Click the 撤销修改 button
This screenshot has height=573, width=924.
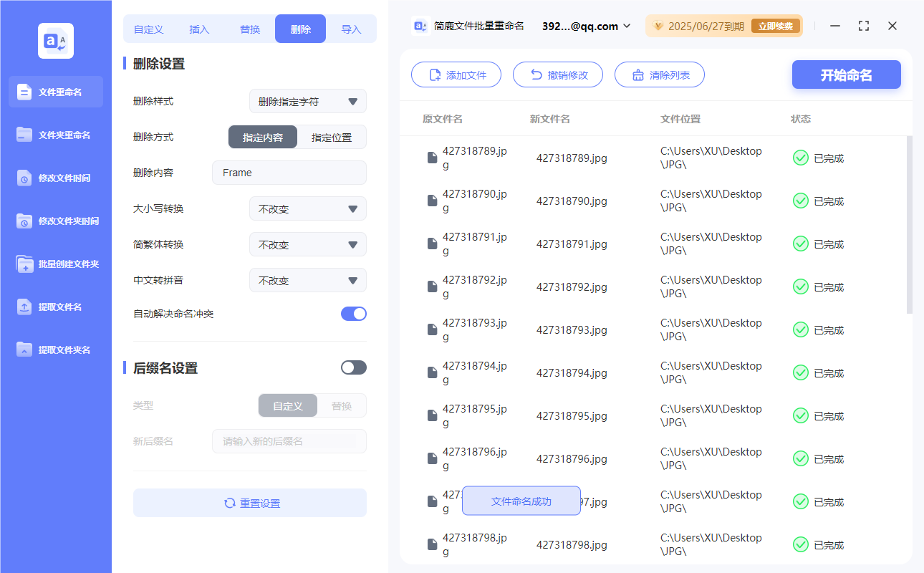point(558,74)
